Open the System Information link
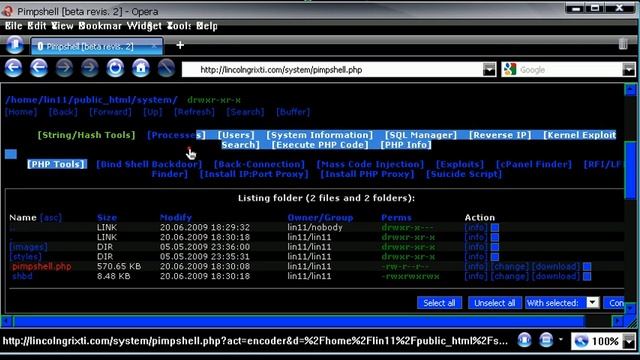Screen dimensions: 640x360 tap(320, 135)
